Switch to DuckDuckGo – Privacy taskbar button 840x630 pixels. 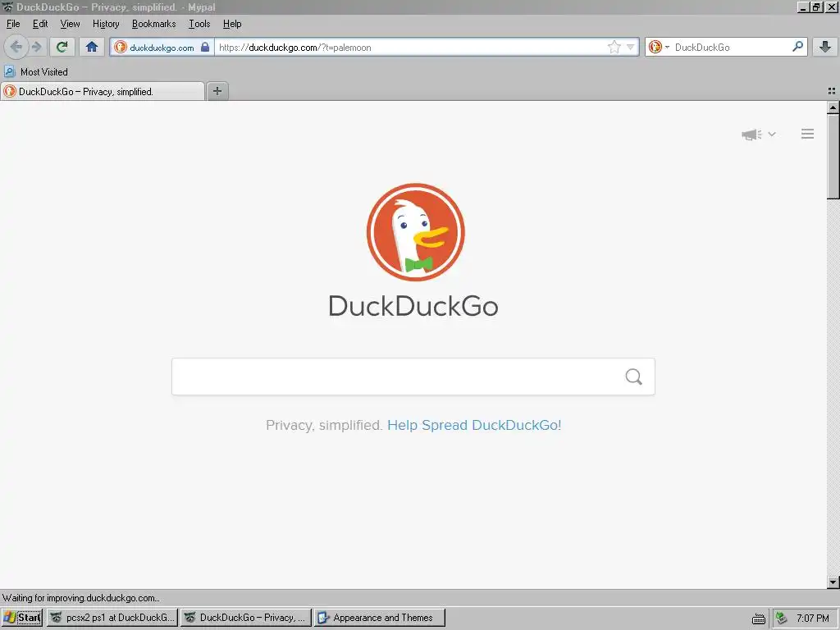coord(246,618)
